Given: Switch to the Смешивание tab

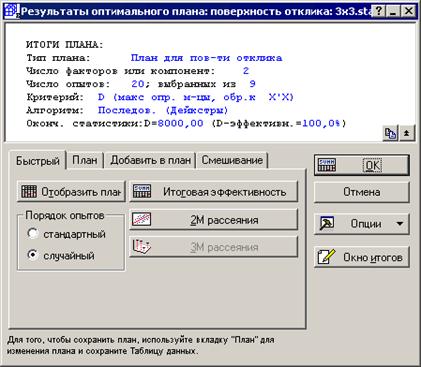Looking at the screenshot, I should [x=232, y=160].
